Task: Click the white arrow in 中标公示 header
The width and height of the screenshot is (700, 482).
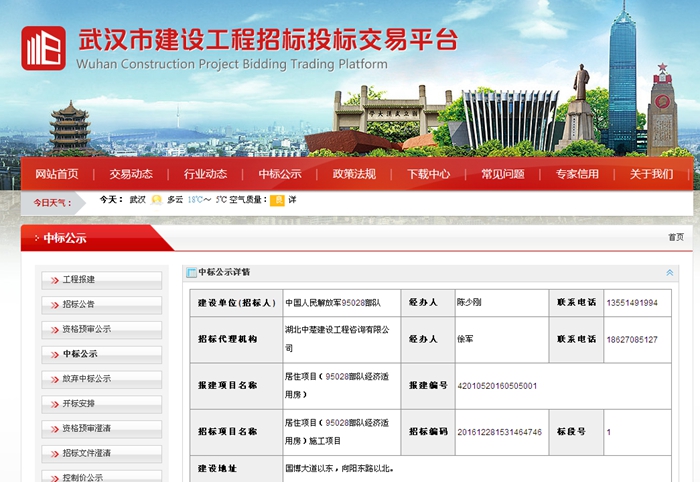Action: tap(36, 239)
